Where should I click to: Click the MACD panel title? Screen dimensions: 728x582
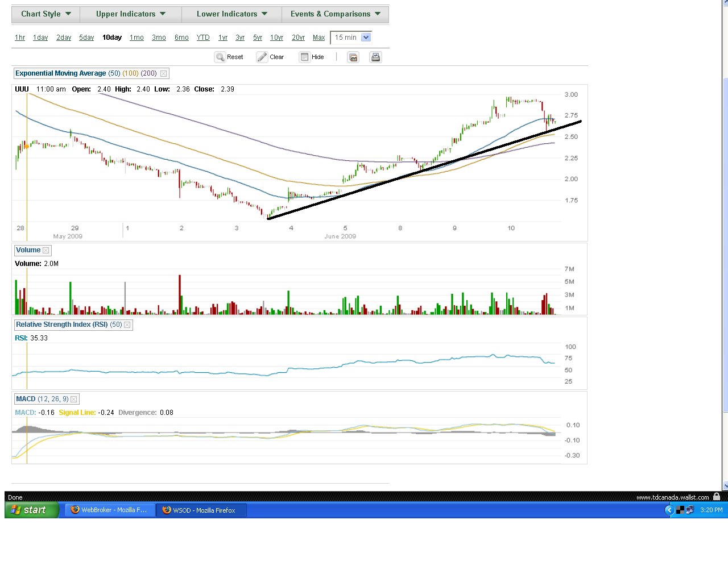pyautogui.click(x=26, y=399)
